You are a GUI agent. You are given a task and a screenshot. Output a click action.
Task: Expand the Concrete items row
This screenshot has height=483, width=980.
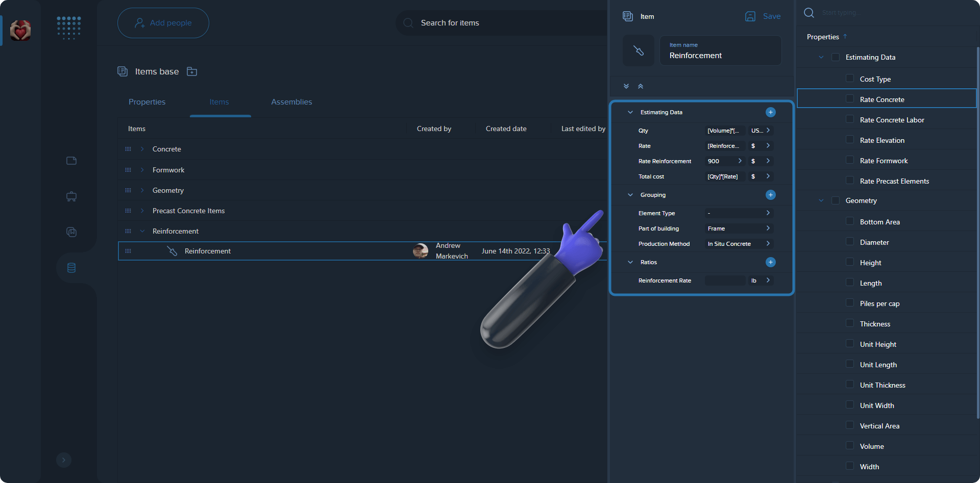coord(141,148)
